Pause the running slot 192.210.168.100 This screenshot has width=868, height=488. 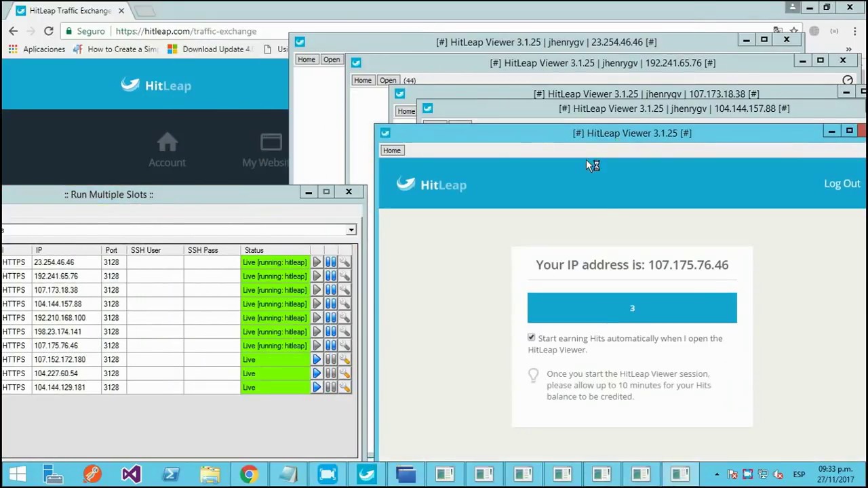click(x=330, y=318)
